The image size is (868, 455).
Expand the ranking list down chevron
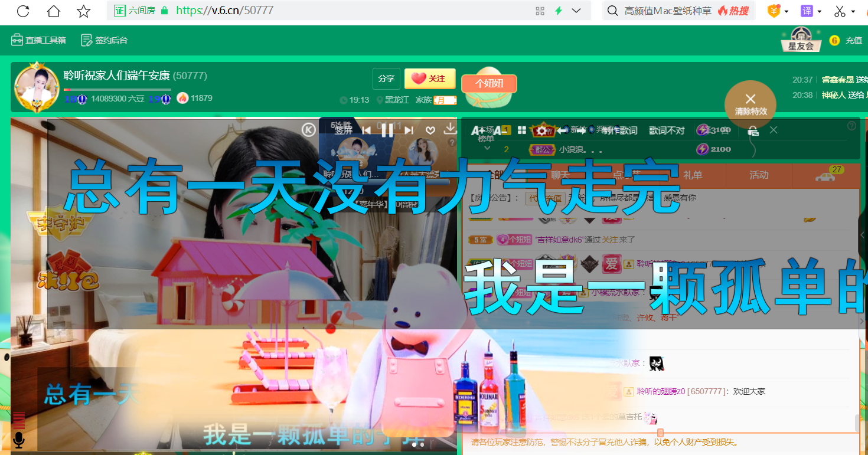pyautogui.click(x=487, y=148)
